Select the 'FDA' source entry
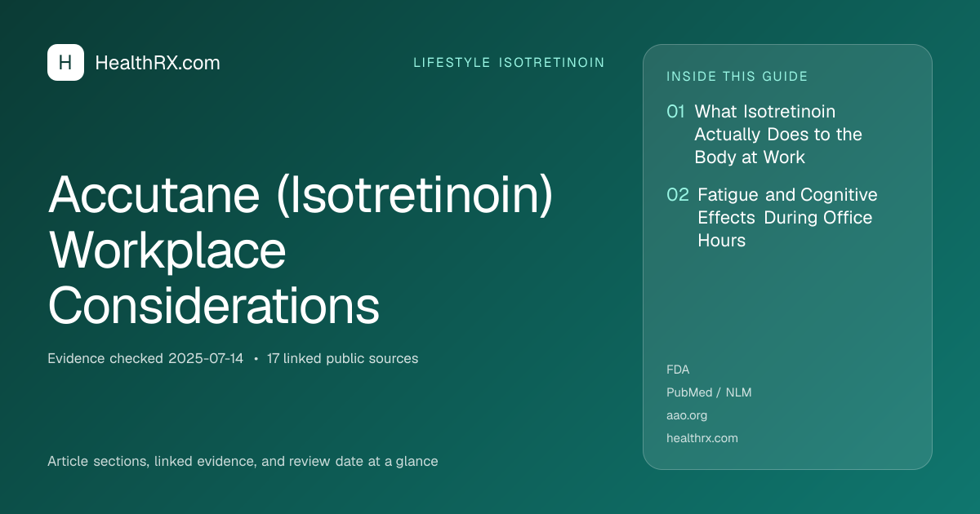The width and height of the screenshot is (980, 514). (x=678, y=370)
